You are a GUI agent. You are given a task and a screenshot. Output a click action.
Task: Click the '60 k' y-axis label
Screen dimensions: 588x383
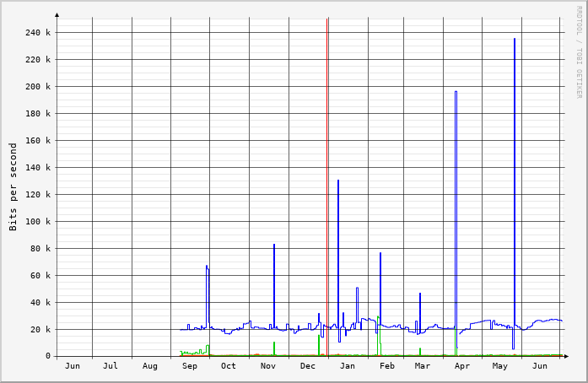pyautogui.click(x=40, y=276)
